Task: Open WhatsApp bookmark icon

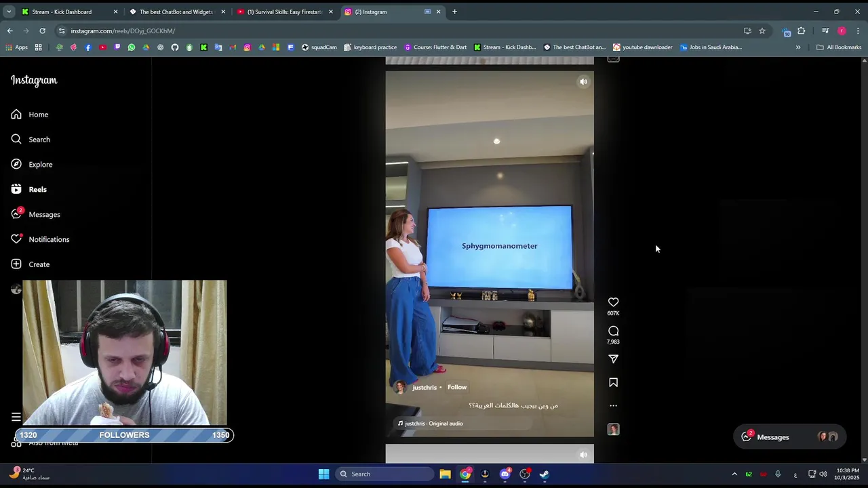Action: 132,47
